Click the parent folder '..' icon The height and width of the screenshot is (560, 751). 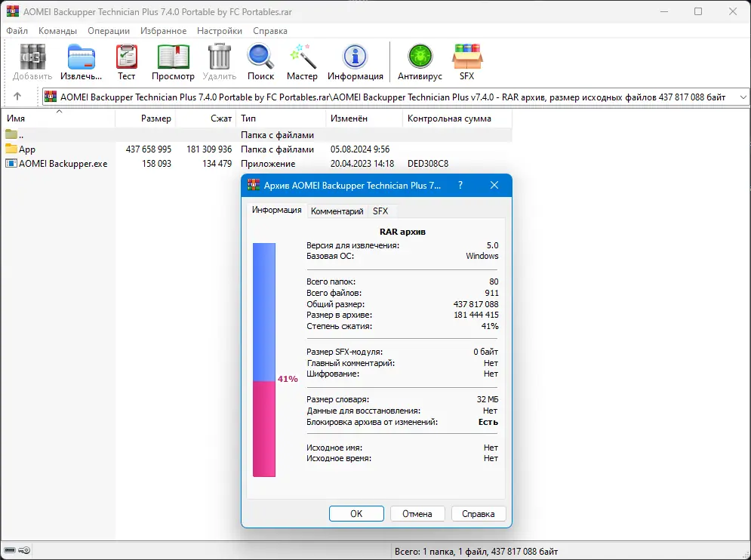11,134
